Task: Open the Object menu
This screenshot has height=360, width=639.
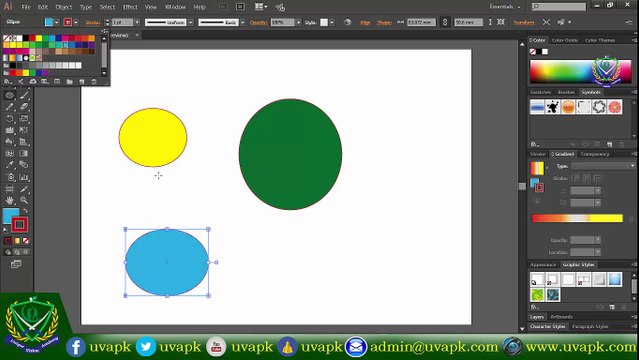Action: tap(64, 7)
